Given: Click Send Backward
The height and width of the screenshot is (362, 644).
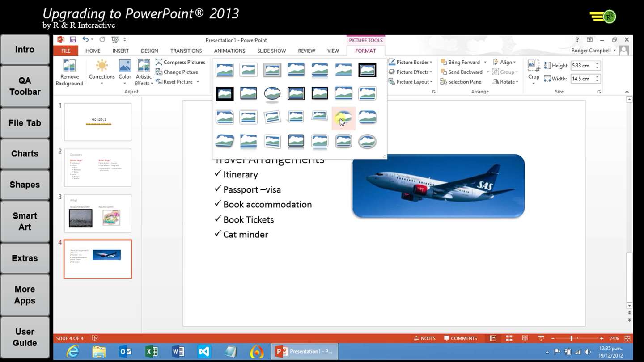Looking at the screenshot, I should tap(461, 72).
